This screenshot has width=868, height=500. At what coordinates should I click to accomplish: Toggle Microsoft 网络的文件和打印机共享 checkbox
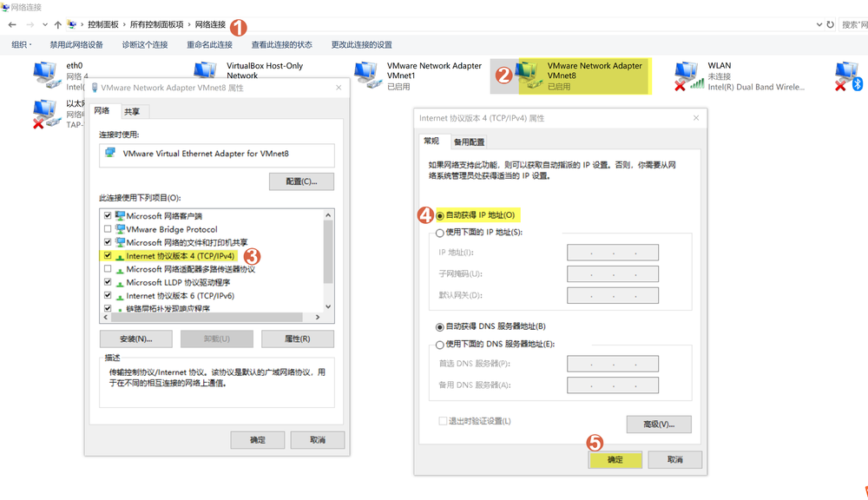[108, 242]
